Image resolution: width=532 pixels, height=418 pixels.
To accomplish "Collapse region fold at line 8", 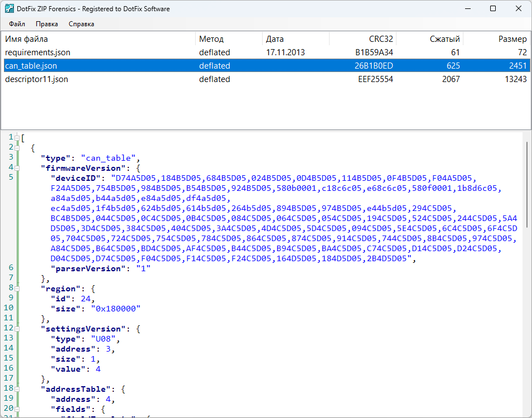I will 17,289.
